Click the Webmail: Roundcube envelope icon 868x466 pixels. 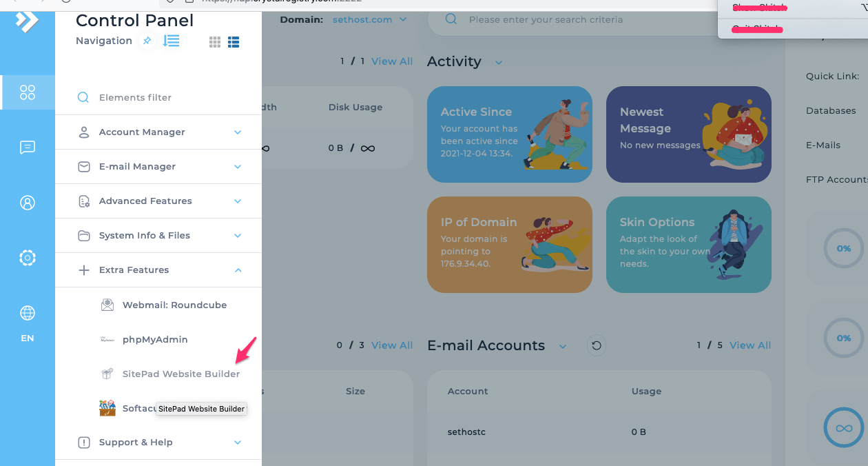107,304
